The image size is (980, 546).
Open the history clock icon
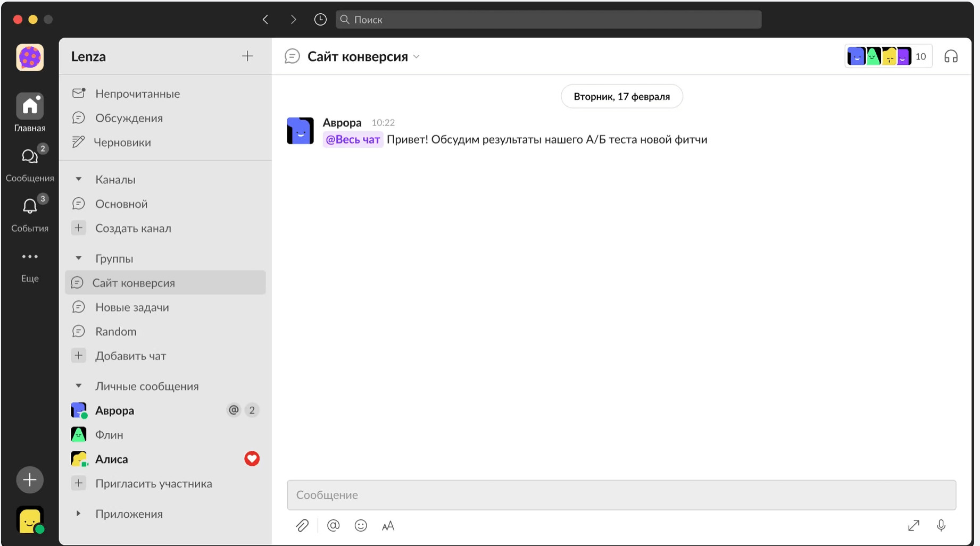point(320,20)
